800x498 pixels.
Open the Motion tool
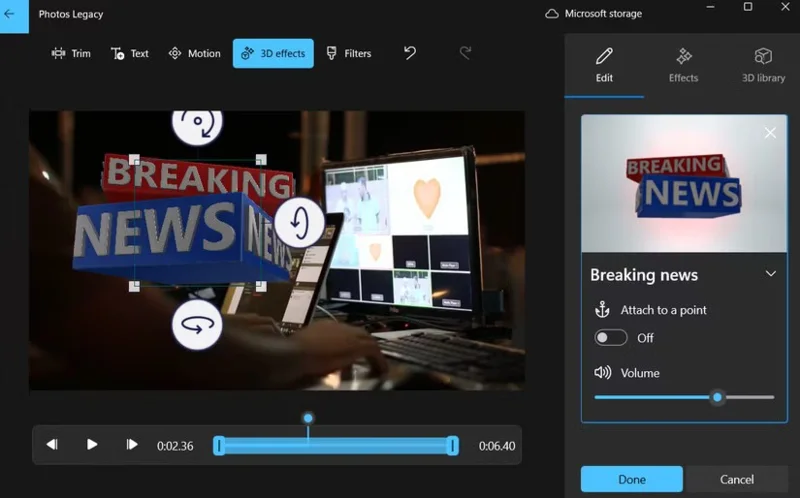(x=194, y=54)
